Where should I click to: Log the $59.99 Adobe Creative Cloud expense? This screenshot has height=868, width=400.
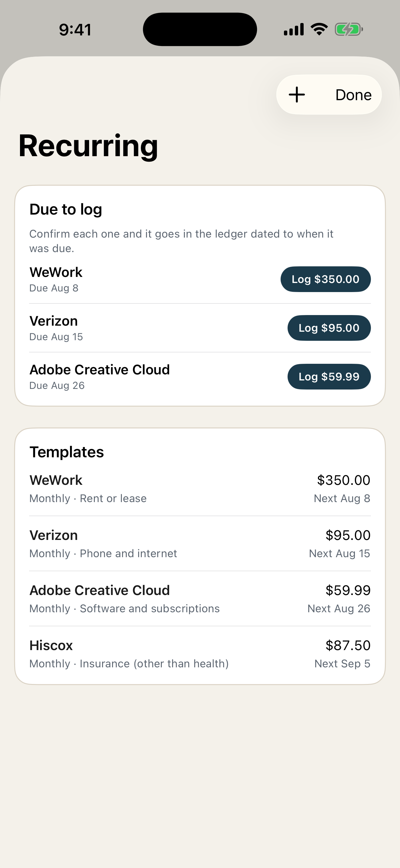(x=329, y=376)
